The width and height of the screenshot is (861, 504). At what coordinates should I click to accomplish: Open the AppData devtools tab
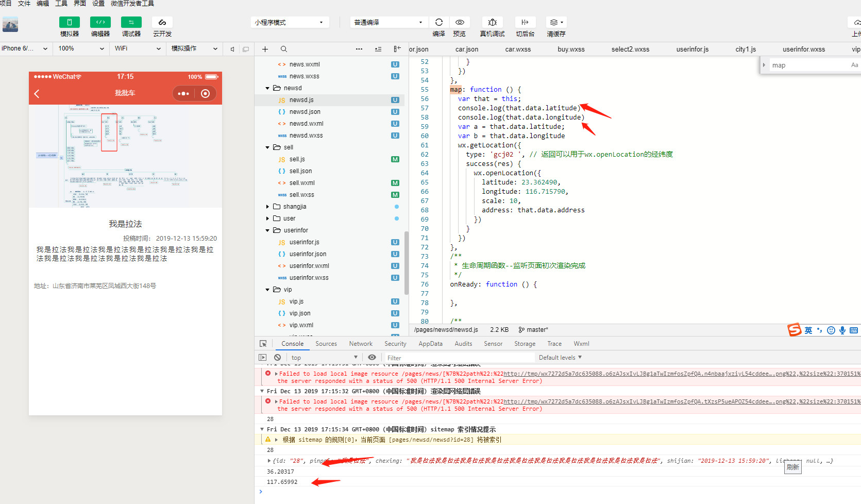pos(430,344)
